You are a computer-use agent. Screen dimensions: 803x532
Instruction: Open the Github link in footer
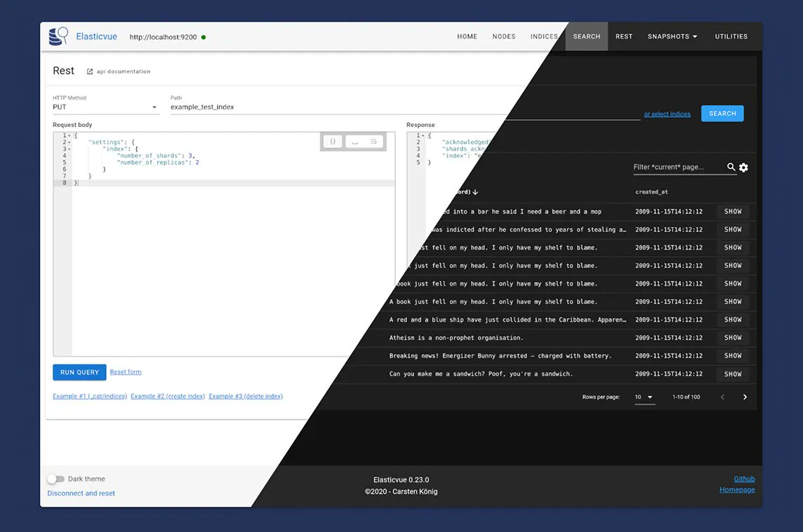[x=744, y=479]
